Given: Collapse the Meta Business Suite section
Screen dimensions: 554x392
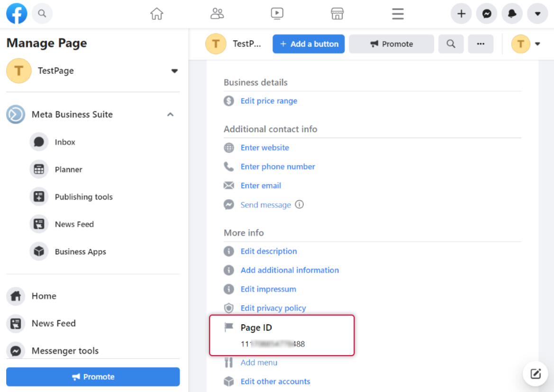Looking at the screenshot, I should [x=171, y=115].
